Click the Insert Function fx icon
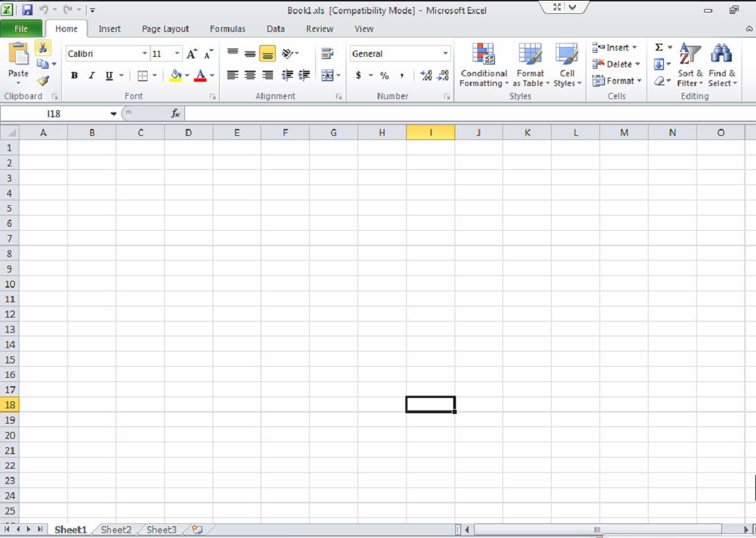The height and width of the screenshot is (538, 756). 176,114
